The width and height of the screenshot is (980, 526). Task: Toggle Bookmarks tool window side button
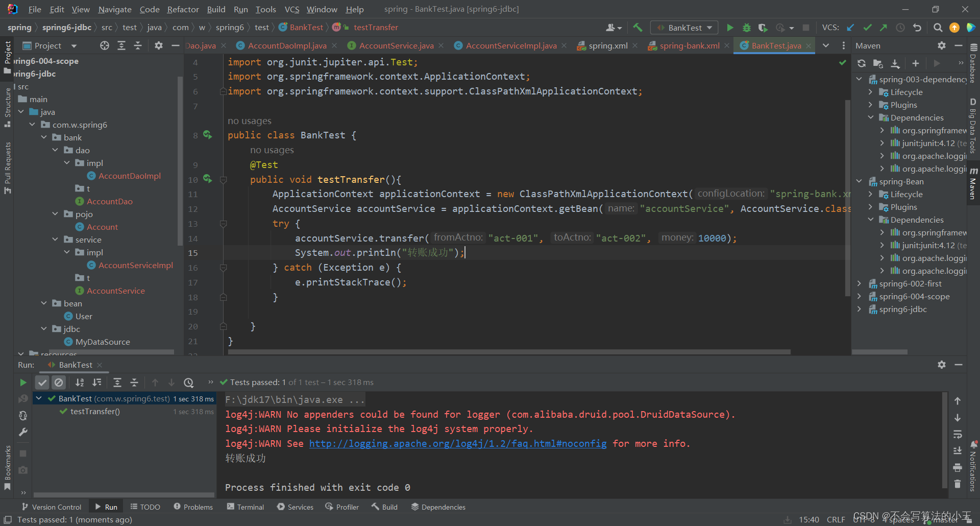[7, 467]
